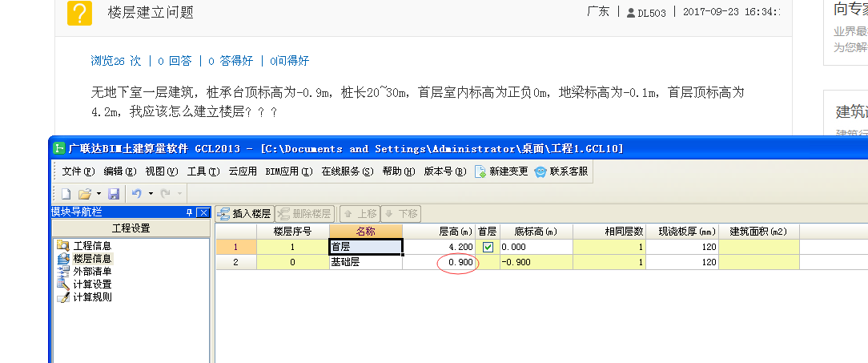Click the 首层 name cell

365,247
